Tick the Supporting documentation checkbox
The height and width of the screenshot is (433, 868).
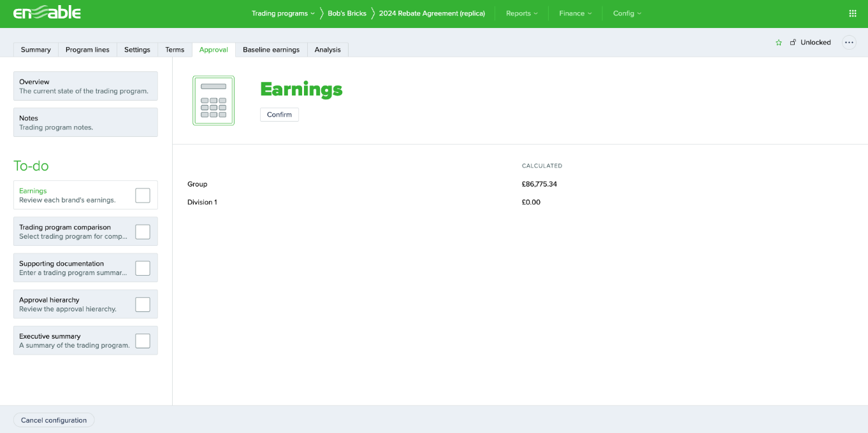click(x=143, y=268)
